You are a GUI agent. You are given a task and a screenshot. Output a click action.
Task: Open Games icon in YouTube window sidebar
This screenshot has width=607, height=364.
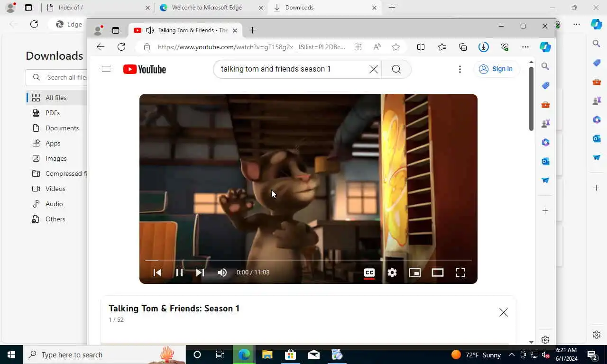[x=545, y=123]
